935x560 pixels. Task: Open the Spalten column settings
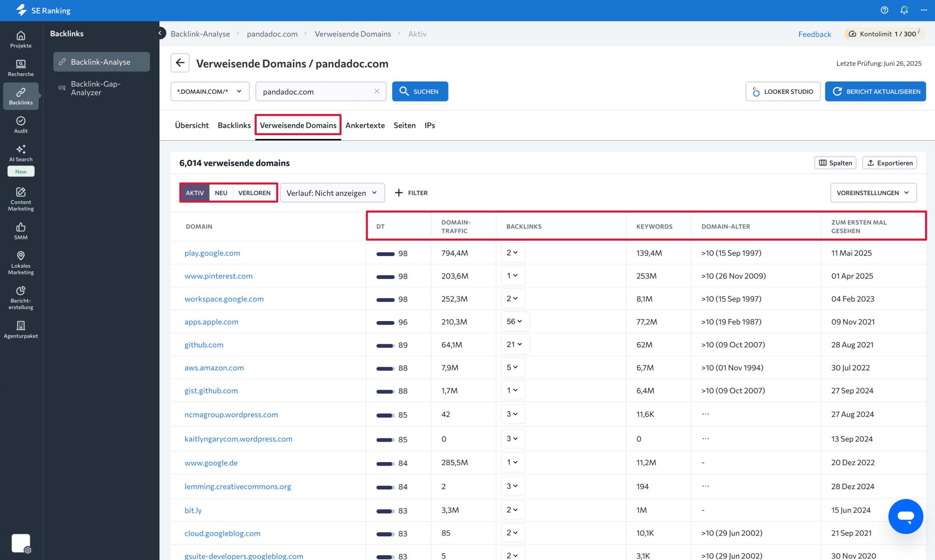[x=835, y=163]
